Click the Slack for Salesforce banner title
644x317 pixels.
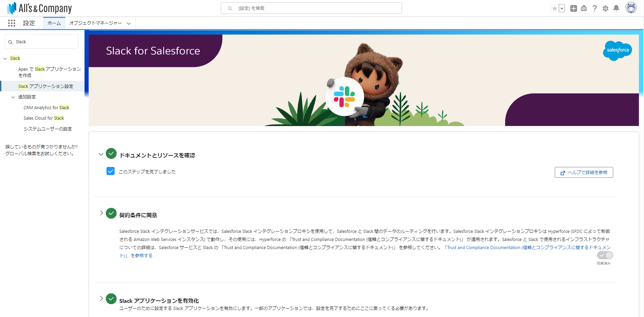[x=153, y=51]
